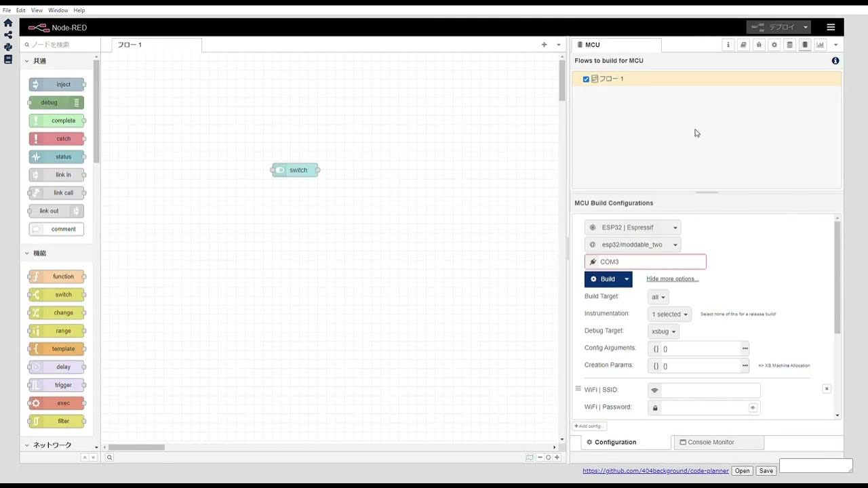Click the WiFi SSID input field
The width and height of the screenshot is (868, 488).
711,390
